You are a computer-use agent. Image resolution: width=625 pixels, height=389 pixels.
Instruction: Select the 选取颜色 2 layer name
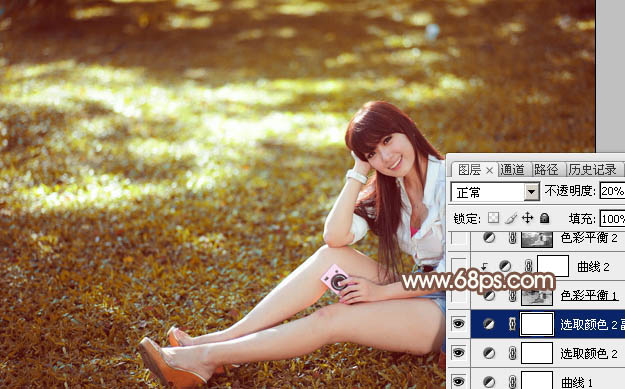(x=589, y=353)
